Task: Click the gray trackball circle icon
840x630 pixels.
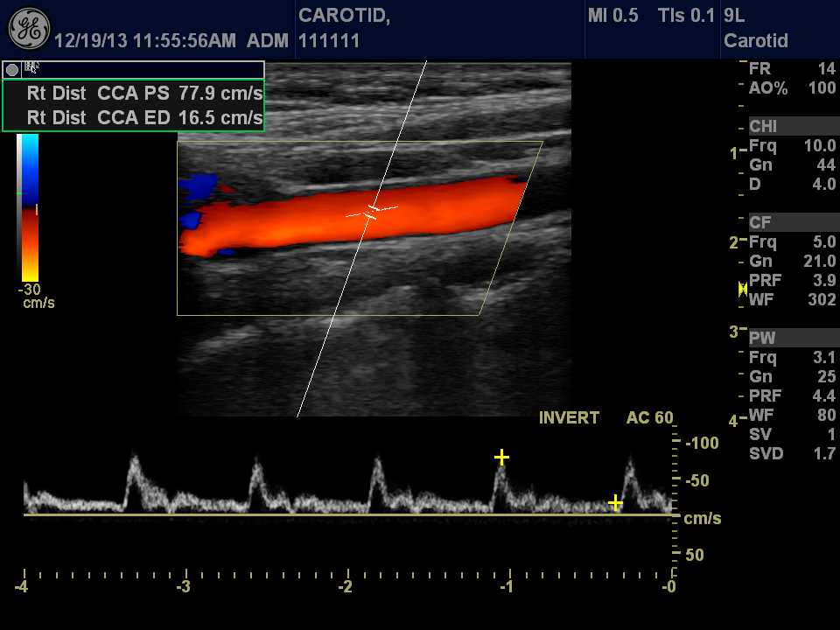Action: click(12, 69)
